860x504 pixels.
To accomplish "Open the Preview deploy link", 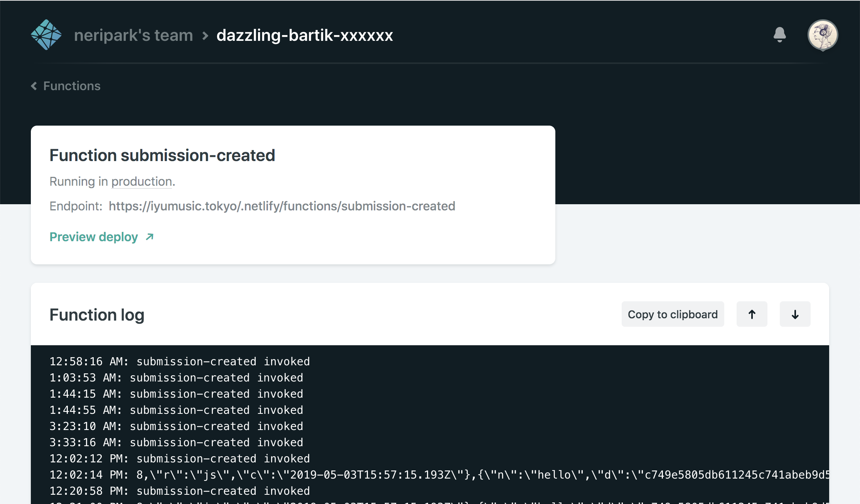I will pos(94,237).
